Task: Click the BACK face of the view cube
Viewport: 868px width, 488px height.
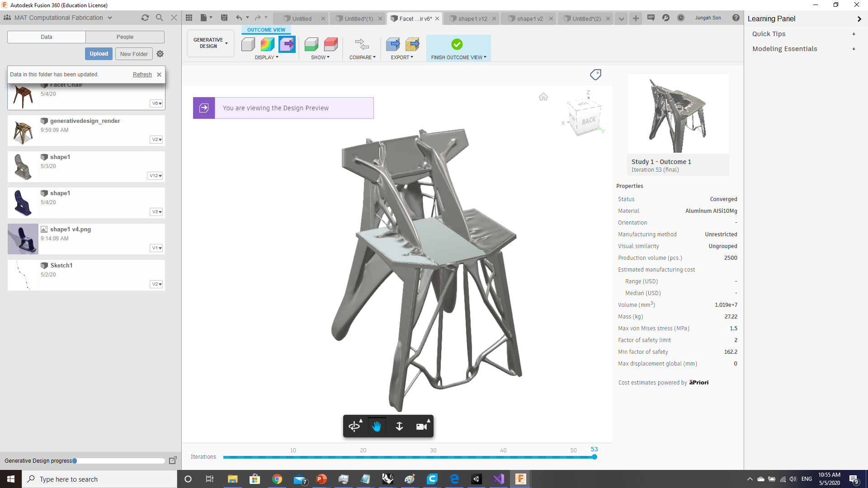Action: coord(588,121)
